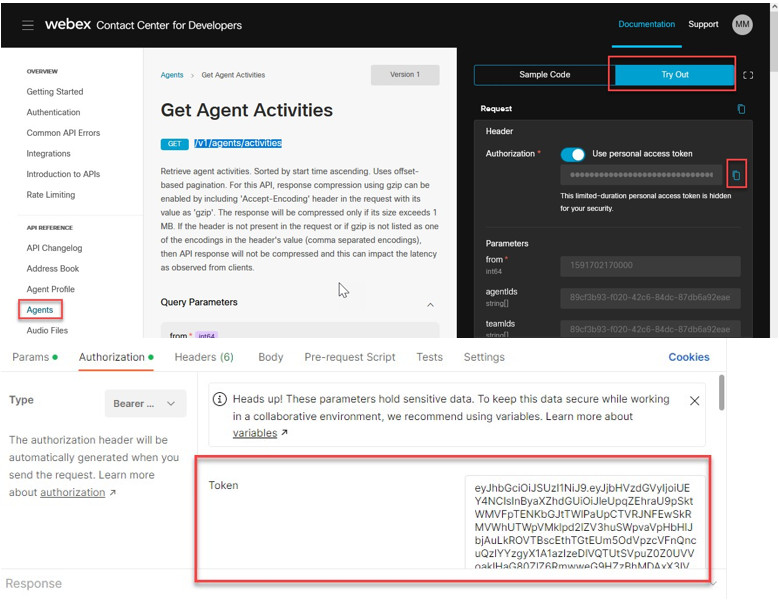Screen dimensions: 779x602
Task: Open the hamburger navigation menu
Action: point(28,25)
